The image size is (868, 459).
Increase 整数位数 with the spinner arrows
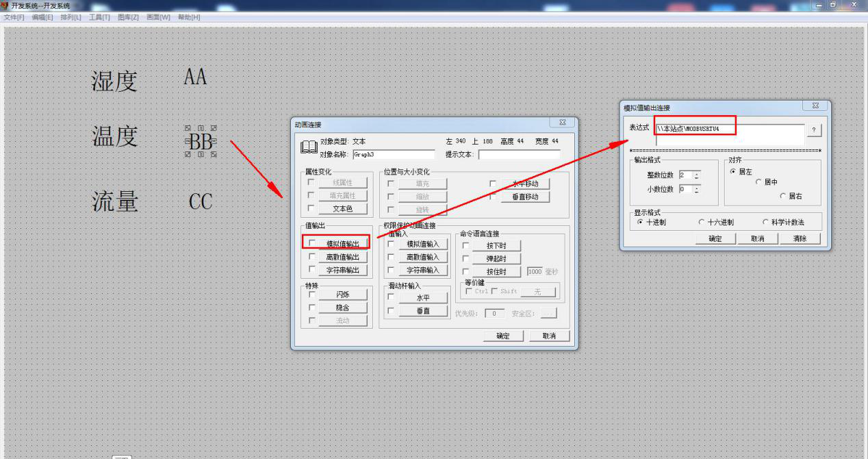tap(697, 173)
